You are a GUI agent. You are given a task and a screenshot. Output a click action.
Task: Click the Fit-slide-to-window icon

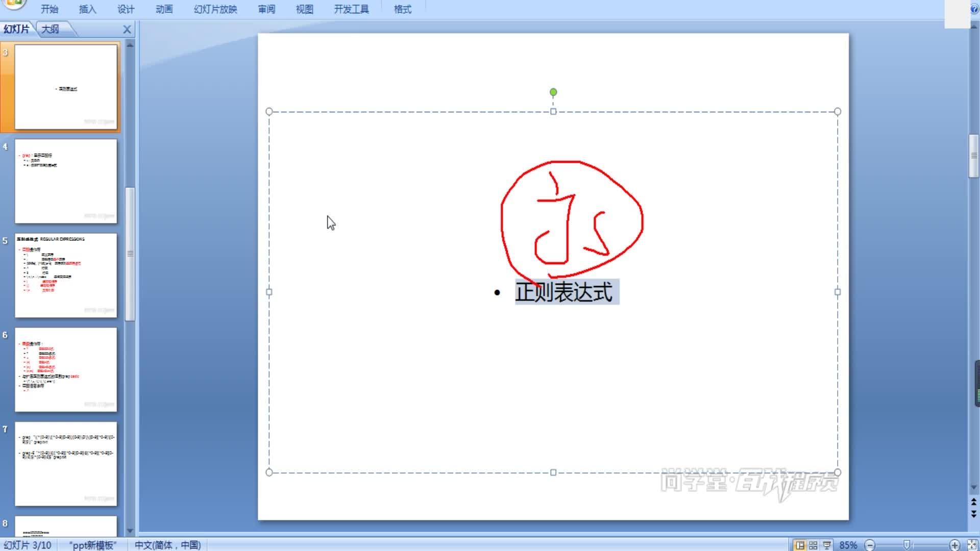[x=972, y=544]
